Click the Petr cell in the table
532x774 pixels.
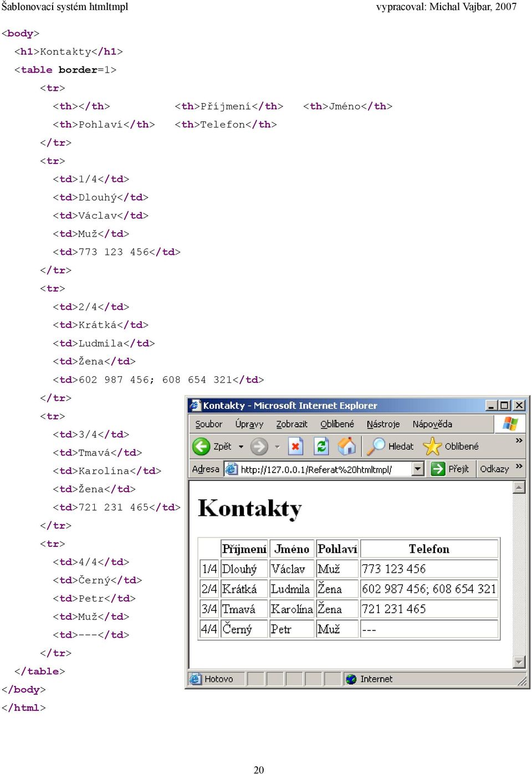click(292, 629)
